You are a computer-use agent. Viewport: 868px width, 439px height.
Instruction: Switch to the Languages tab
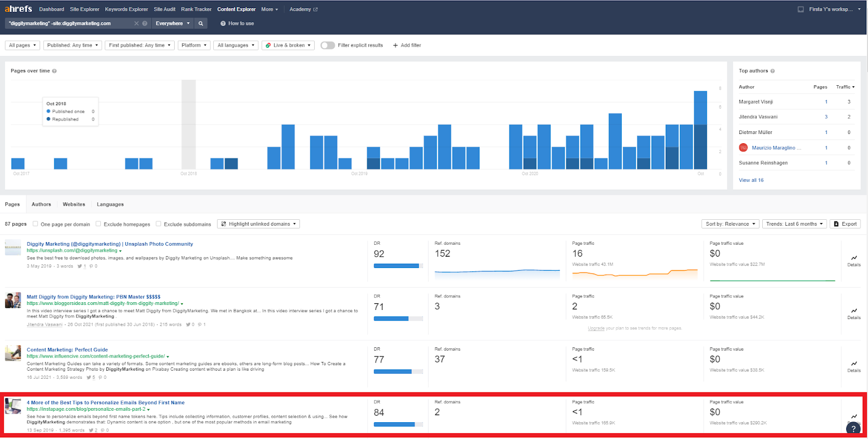pyautogui.click(x=110, y=205)
